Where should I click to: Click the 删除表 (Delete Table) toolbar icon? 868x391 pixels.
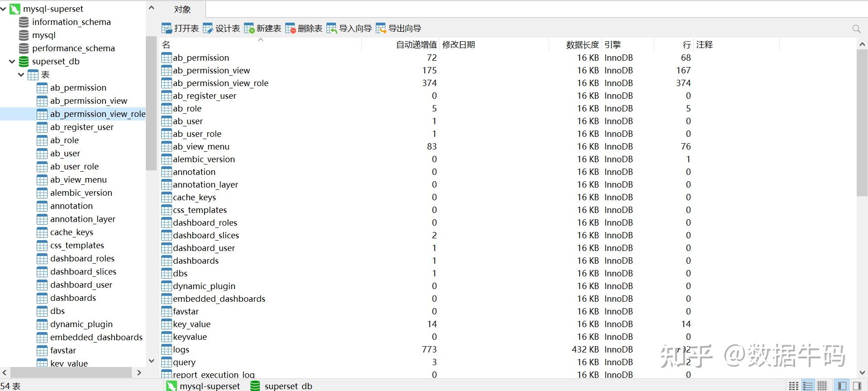click(x=290, y=29)
